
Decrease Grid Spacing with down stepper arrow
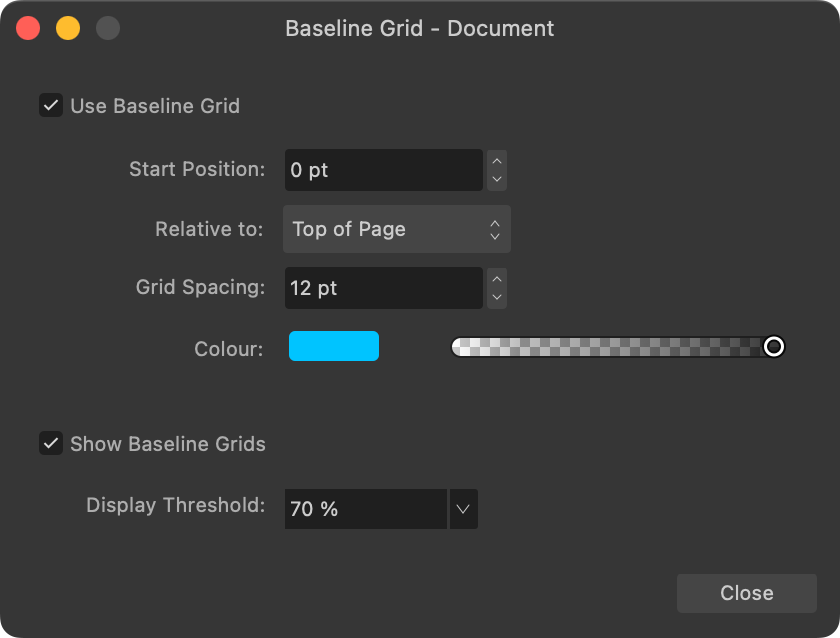[x=497, y=298]
